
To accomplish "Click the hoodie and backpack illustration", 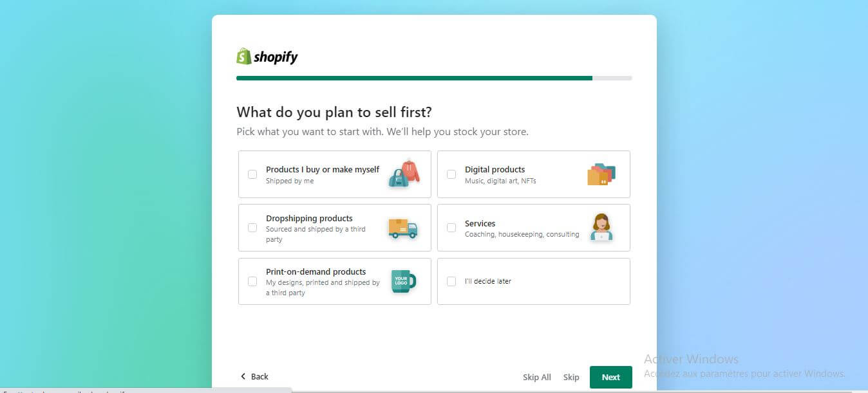I will [404, 174].
